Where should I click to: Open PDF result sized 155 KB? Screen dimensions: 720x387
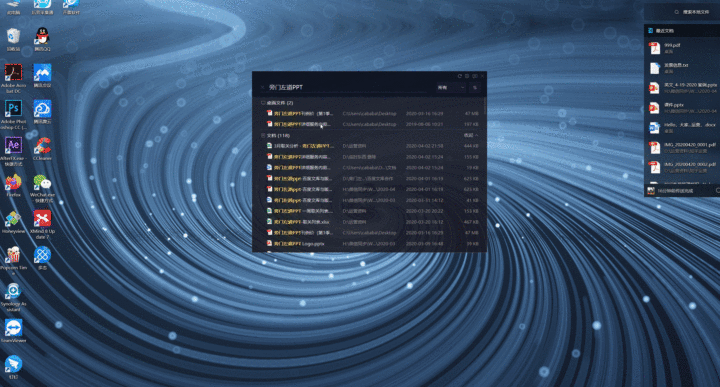coord(372,157)
